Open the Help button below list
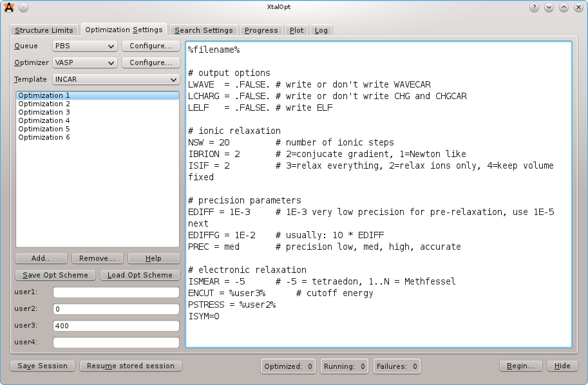 pos(154,258)
